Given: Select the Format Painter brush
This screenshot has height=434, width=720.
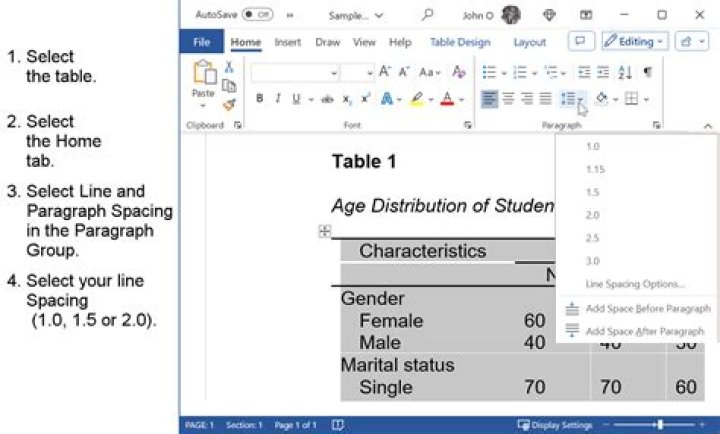Looking at the screenshot, I should point(229,105).
